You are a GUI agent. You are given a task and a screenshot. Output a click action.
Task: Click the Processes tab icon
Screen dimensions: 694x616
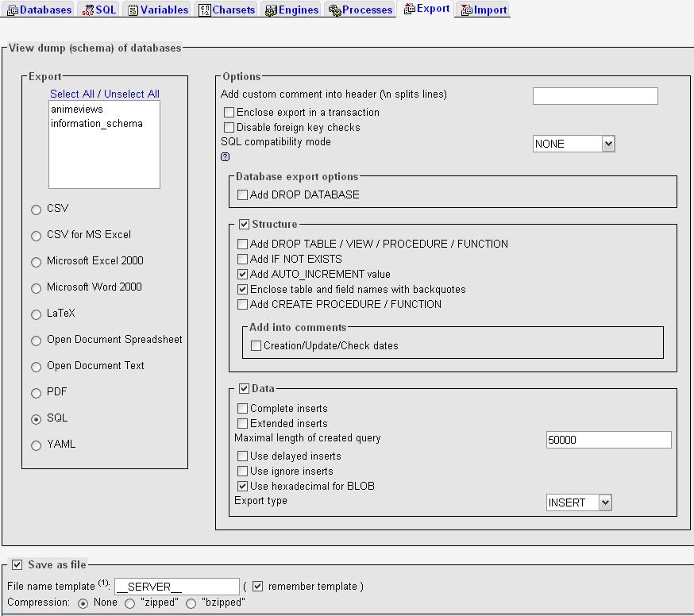[334, 10]
